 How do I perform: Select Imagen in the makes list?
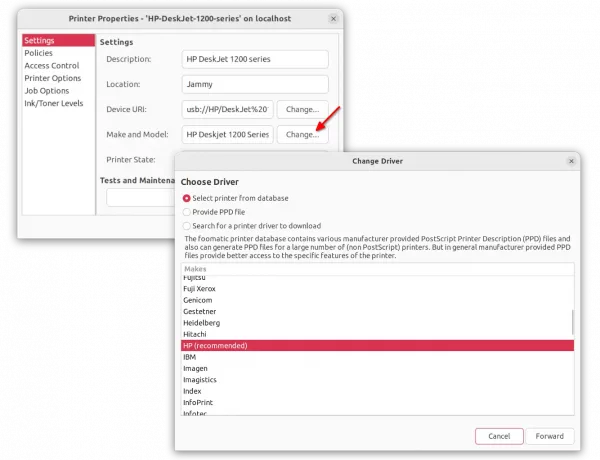coord(377,369)
